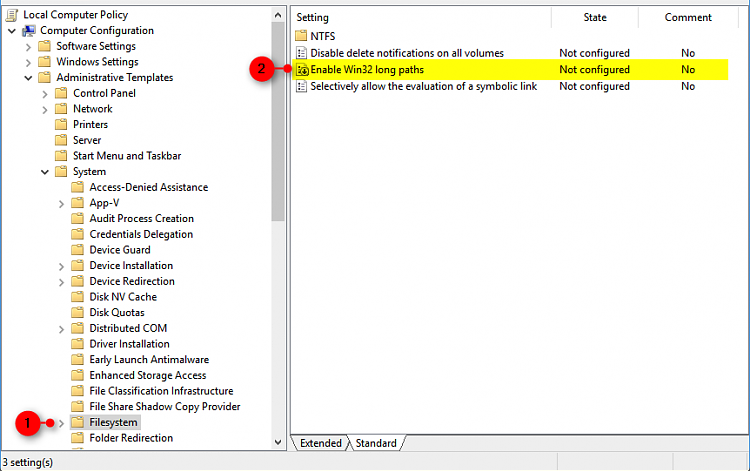Select Disk NV Cache in the tree
This screenshot has height=471, width=750.
click(x=123, y=297)
